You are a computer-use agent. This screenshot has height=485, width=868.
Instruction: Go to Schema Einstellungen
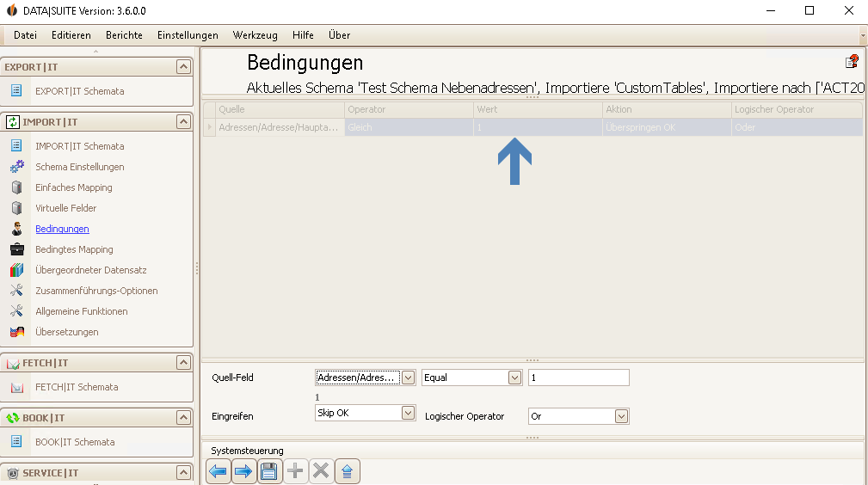(80, 167)
